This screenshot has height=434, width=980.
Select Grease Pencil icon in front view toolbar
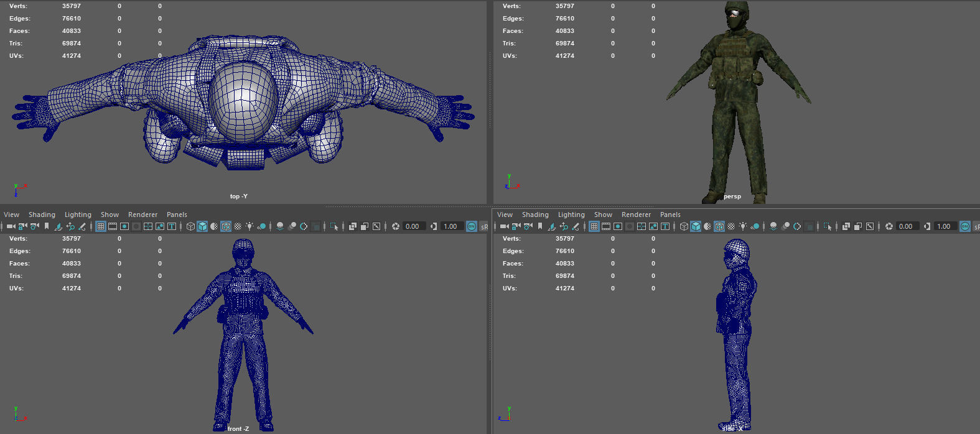pos(82,226)
